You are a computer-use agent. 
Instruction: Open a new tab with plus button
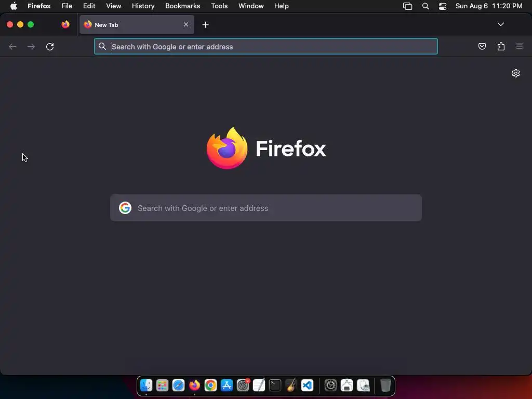pyautogui.click(x=205, y=25)
